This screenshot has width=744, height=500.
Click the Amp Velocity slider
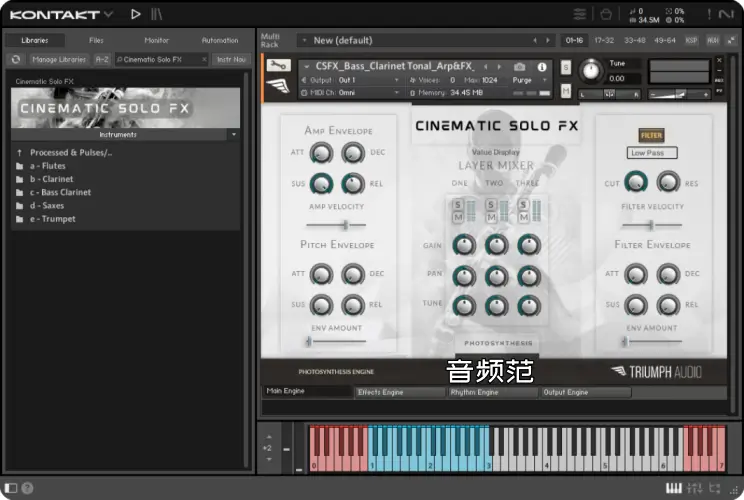tap(336, 225)
